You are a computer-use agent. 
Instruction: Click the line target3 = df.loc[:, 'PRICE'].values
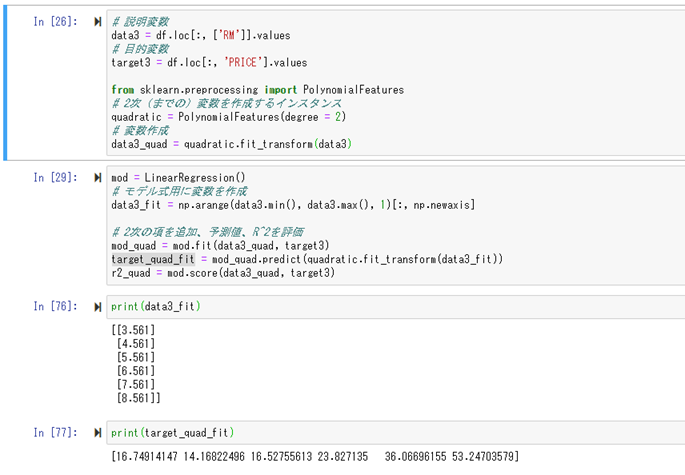pyautogui.click(x=209, y=62)
